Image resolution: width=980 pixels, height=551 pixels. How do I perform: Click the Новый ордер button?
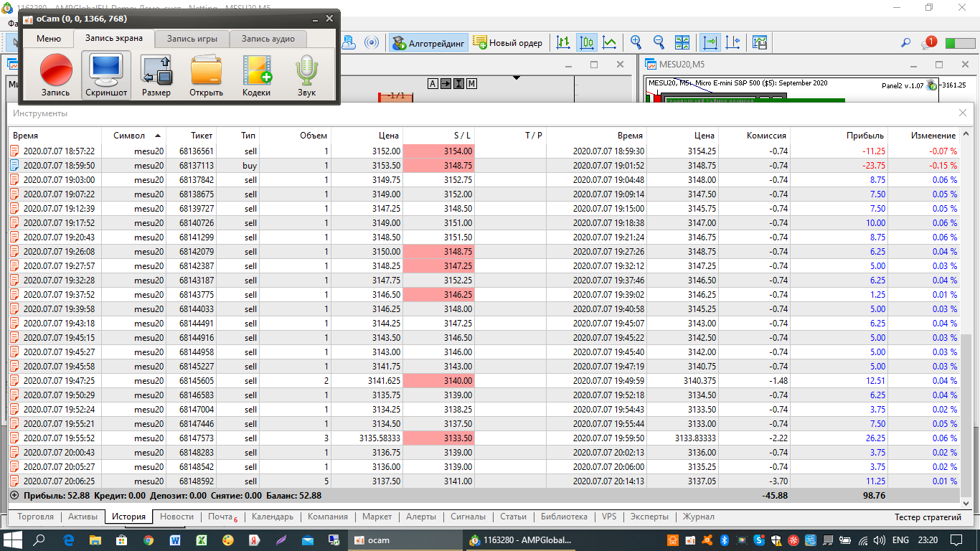click(x=509, y=43)
